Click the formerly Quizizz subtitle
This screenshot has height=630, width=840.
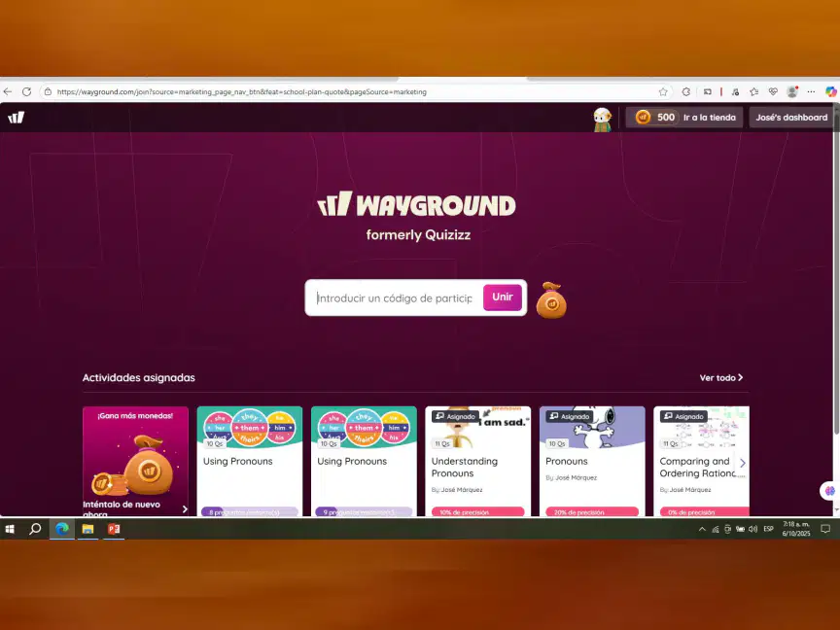418,234
